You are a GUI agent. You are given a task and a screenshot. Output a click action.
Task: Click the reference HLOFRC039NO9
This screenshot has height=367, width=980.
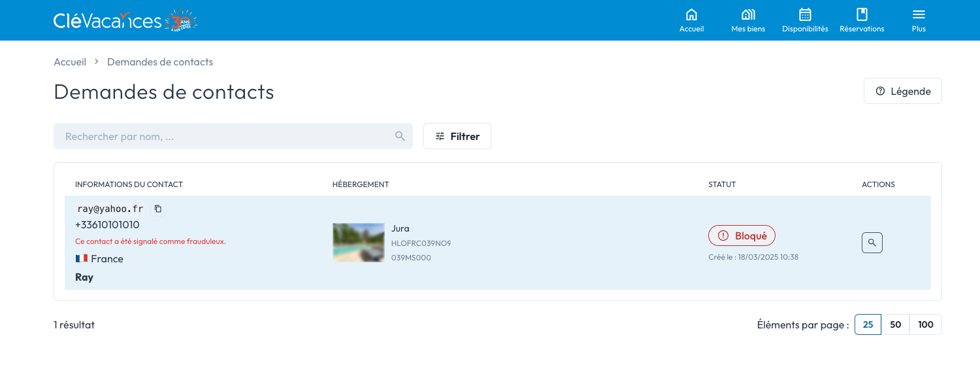(x=421, y=243)
